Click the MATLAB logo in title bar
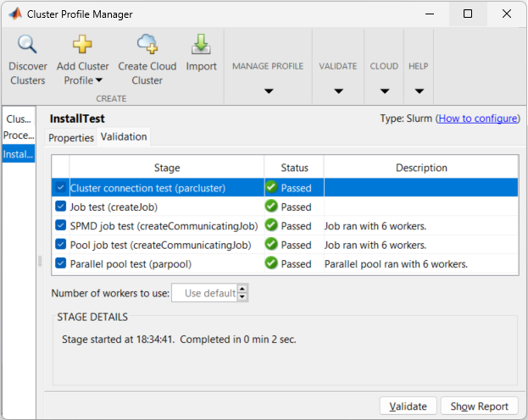Screen dimensions: 528x420 (14, 14)
